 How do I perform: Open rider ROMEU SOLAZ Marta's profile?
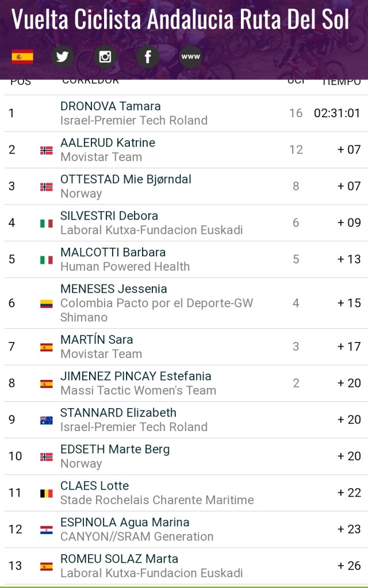click(x=119, y=559)
